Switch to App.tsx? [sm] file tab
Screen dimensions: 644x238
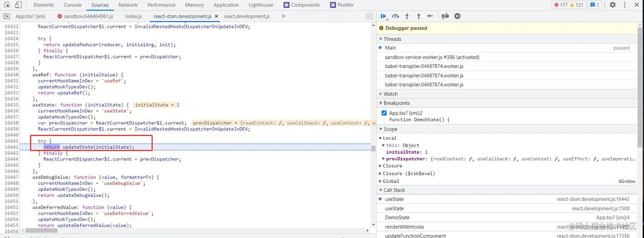click(30, 16)
